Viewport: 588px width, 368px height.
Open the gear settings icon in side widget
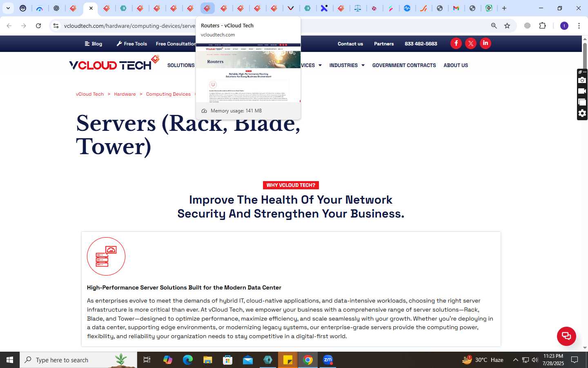click(582, 113)
